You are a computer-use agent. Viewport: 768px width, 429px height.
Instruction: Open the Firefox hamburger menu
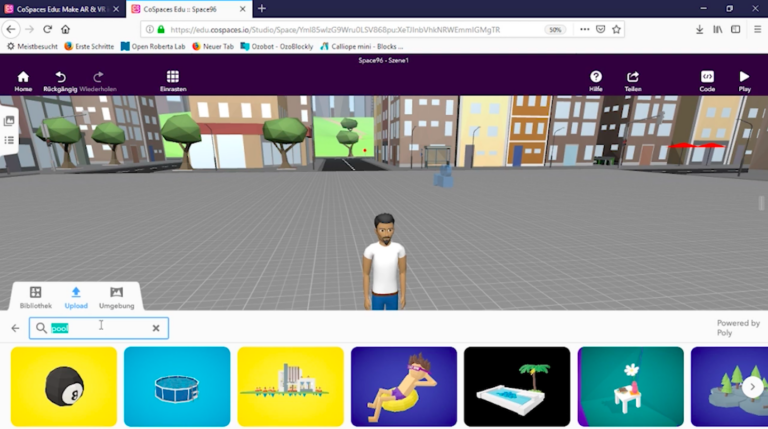[x=757, y=29]
